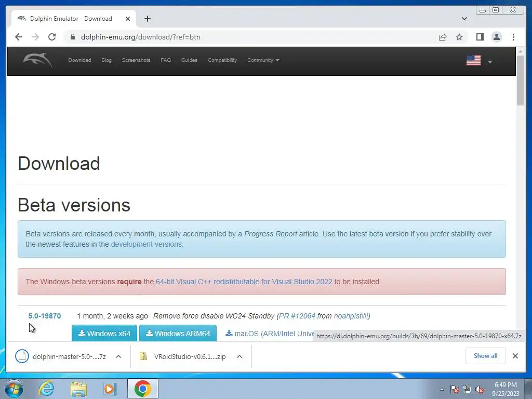Screen dimensions: 532x399
Task: Download the Windows ARM64 build
Action: click(x=178, y=333)
